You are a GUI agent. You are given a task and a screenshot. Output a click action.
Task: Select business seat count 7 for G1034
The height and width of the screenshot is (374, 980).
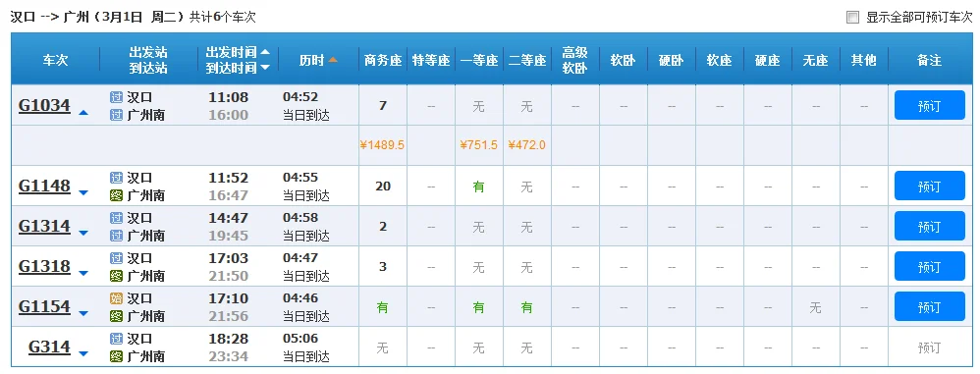(383, 105)
